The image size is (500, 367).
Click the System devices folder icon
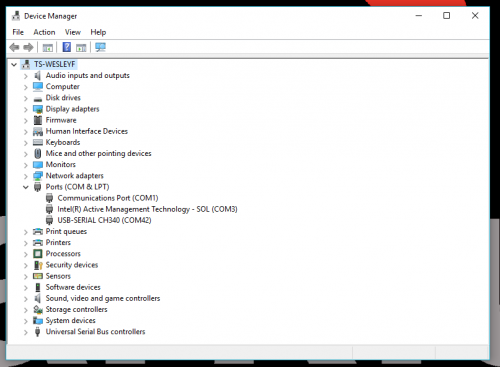coord(38,321)
